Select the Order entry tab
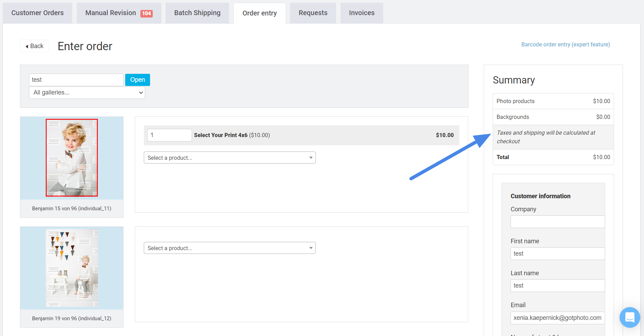 tap(260, 13)
